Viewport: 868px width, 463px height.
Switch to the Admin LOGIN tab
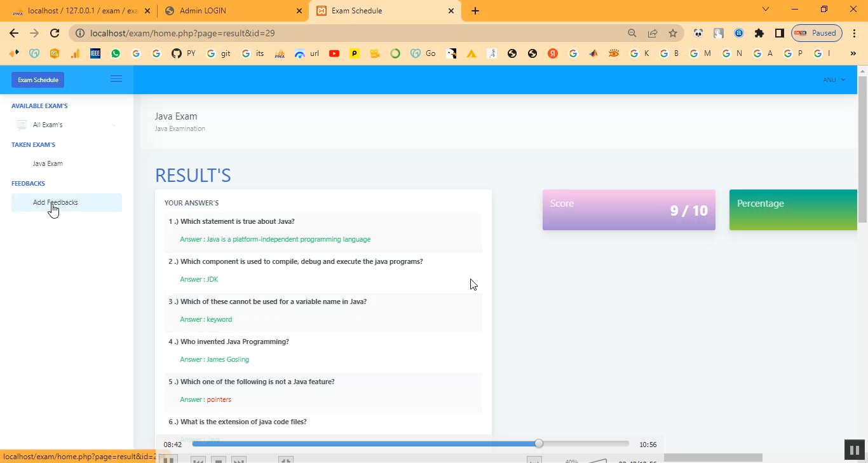pyautogui.click(x=232, y=11)
